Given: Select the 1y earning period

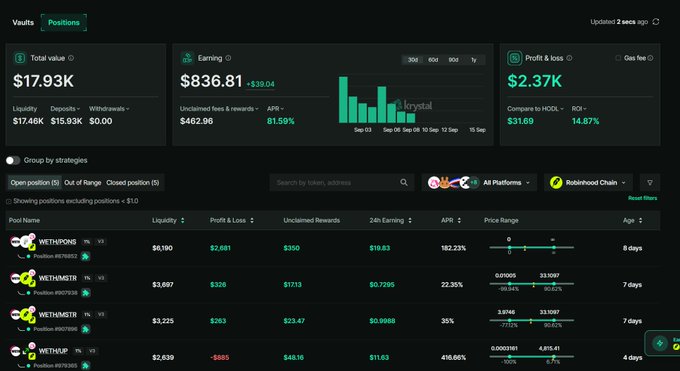Looking at the screenshot, I should pyautogui.click(x=474, y=60).
